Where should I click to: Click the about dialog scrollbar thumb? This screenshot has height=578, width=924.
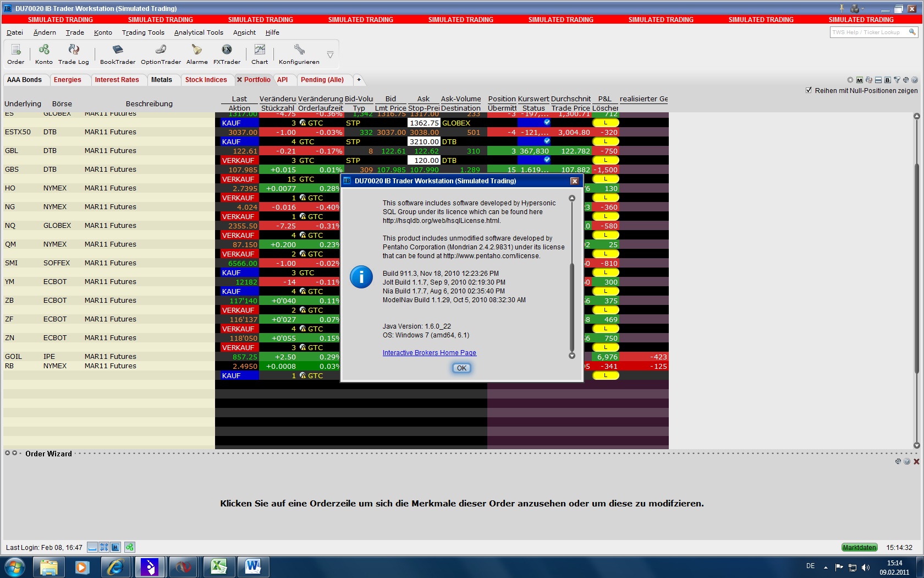[572, 308]
